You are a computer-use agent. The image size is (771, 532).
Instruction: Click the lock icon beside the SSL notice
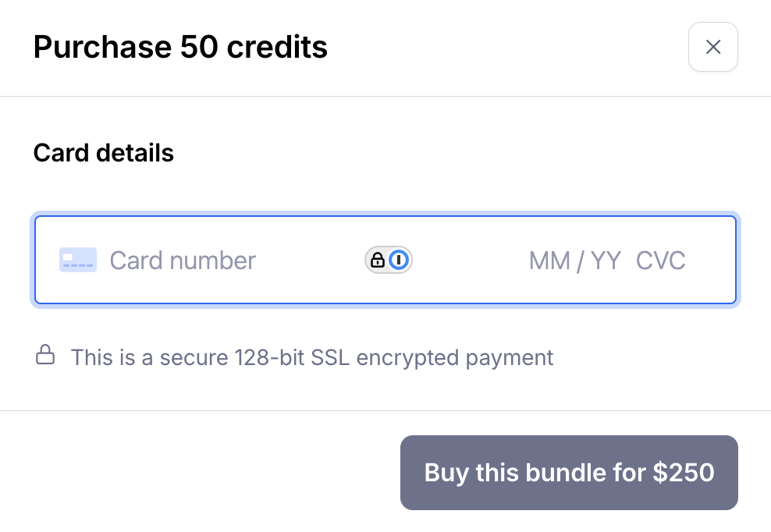click(x=45, y=356)
